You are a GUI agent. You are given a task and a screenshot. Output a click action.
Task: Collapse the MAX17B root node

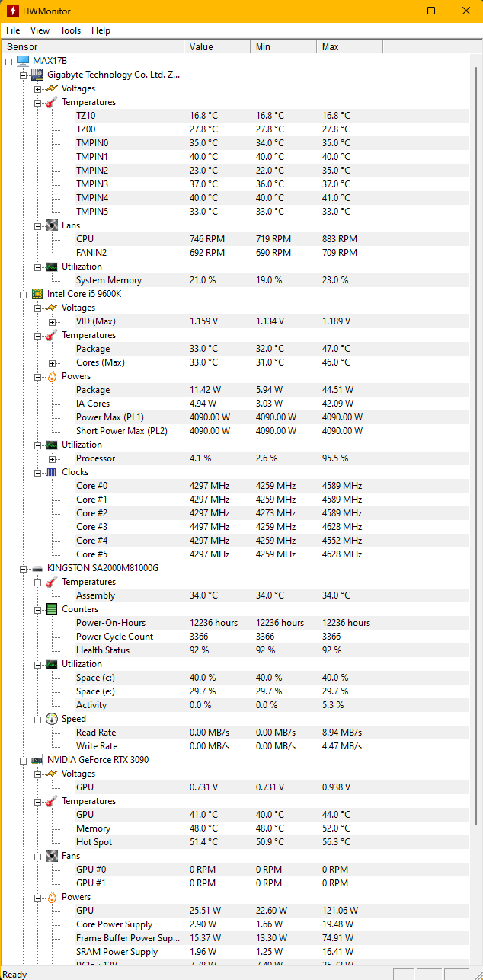[x=8, y=62]
